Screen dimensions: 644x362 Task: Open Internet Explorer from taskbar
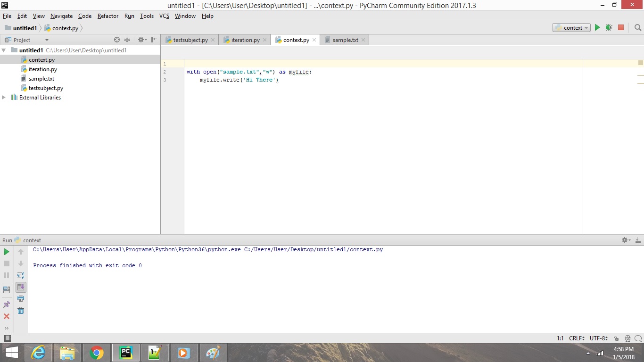coord(38,353)
